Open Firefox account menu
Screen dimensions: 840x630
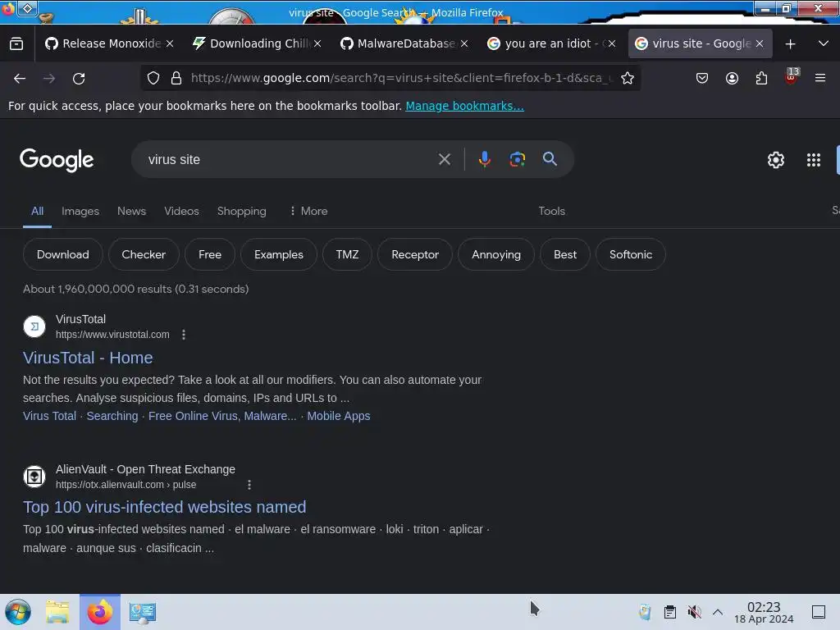pyautogui.click(x=732, y=78)
